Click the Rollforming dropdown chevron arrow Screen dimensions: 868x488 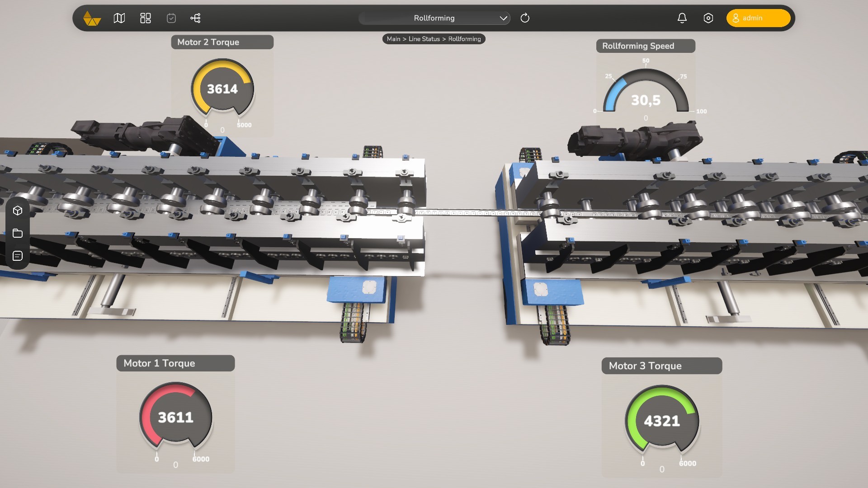pyautogui.click(x=503, y=18)
